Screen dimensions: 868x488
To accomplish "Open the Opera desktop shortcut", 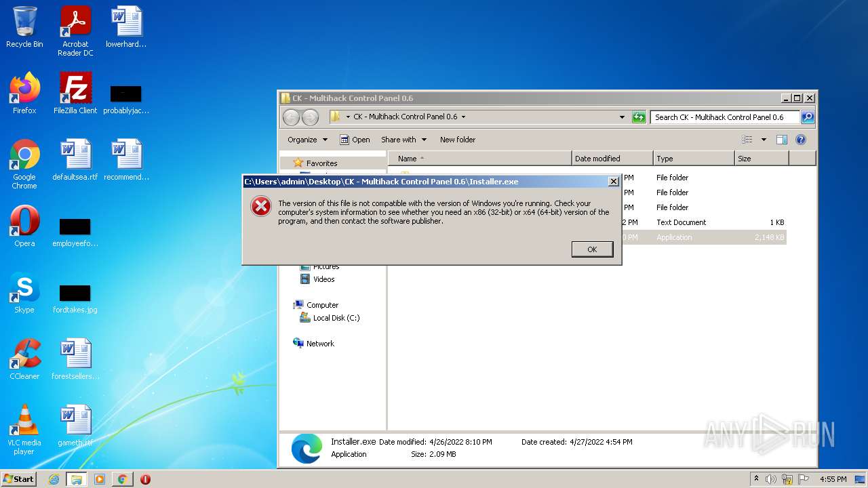I will coord(24,226).
